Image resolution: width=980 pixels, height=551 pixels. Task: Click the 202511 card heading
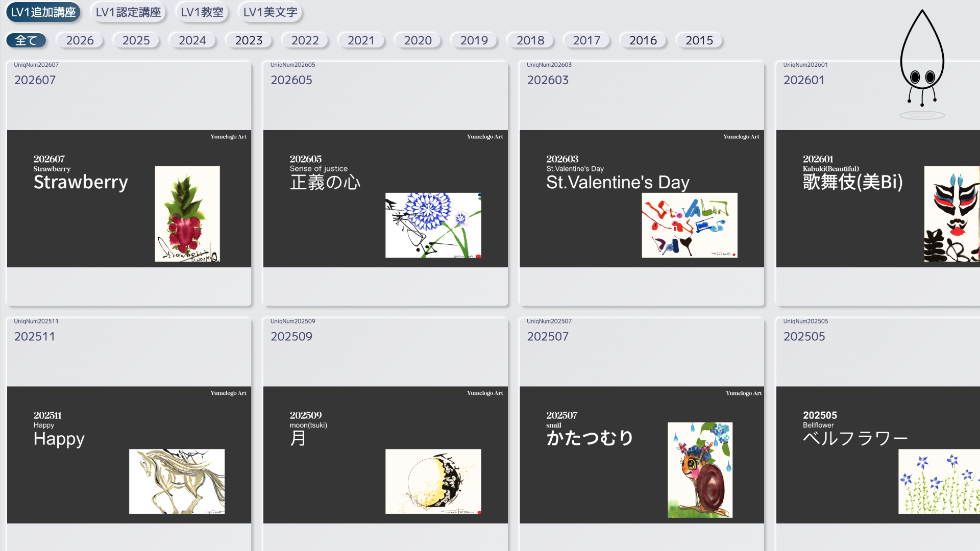click(34, 337)
